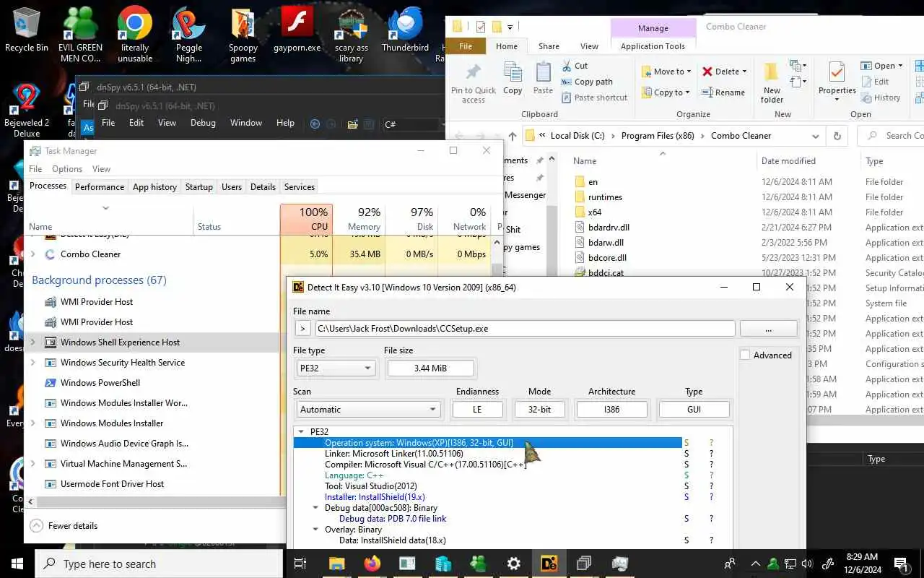Click Pin to Quick access in Explorer ribbon
Image resolution: width=924 pixels, height=578 pixels.
tap(474, 83)
